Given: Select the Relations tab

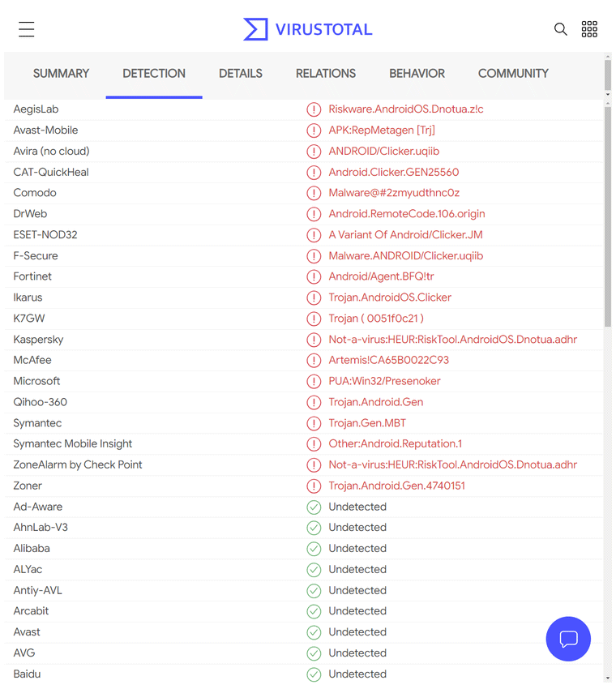Looking at the screenshot, I should (326, 73).
